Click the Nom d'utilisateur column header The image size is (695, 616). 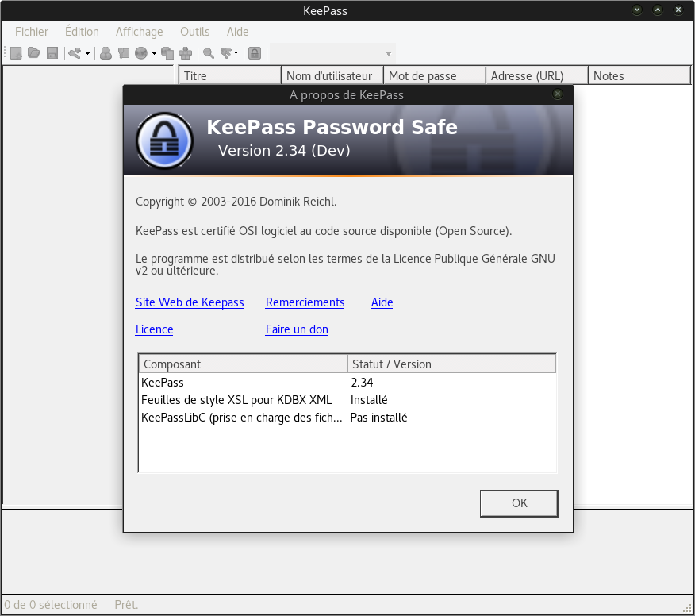[332, 76]
